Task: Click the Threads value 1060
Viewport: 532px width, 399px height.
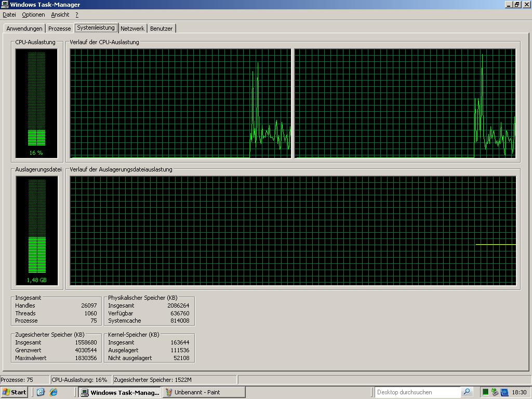Action: tap(90, 313)
